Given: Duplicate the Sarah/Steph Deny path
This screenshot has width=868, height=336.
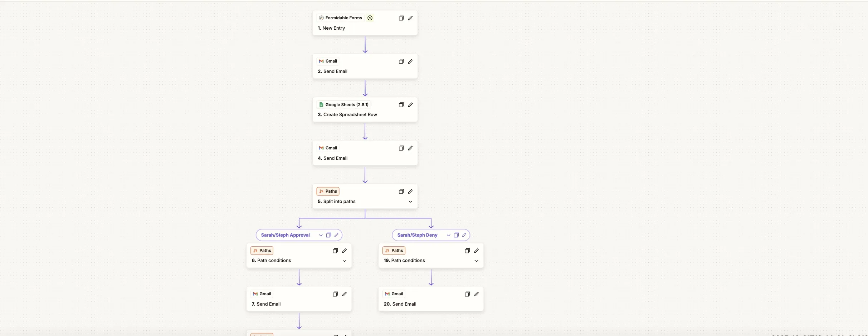Looking at the screenshot, I should 456,235.
